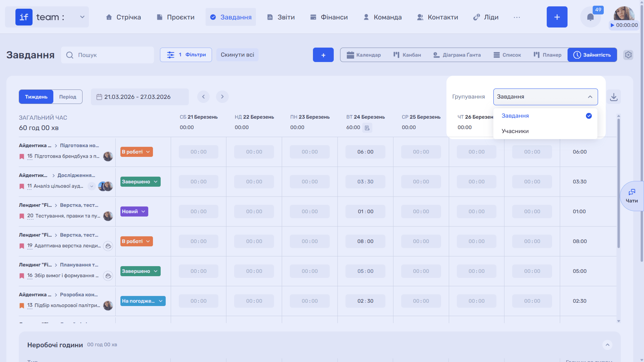The height and width of the screenshot is (362, 644).
Task: Open assignee avatar on task 16
Action: [108, 276]
